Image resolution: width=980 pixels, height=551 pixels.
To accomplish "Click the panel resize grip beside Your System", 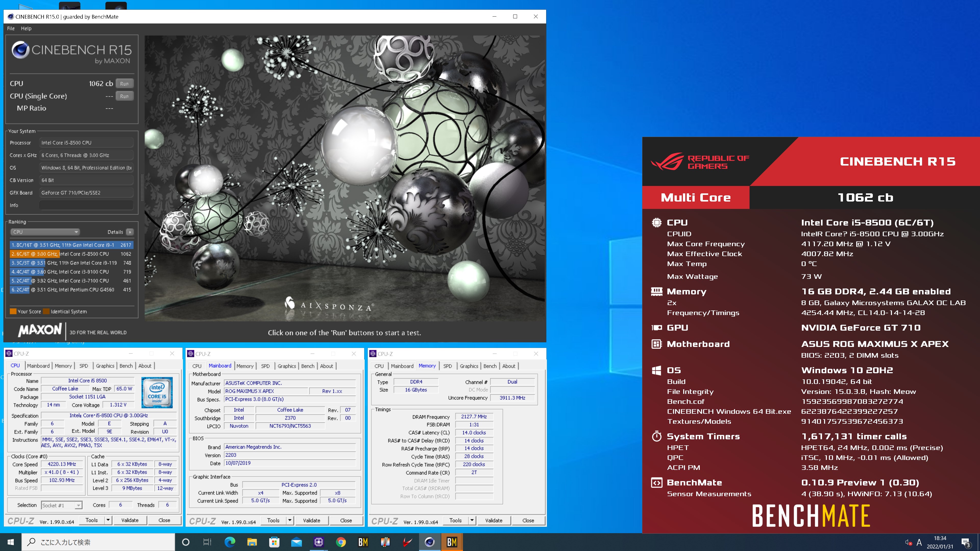I will (142, 187).
